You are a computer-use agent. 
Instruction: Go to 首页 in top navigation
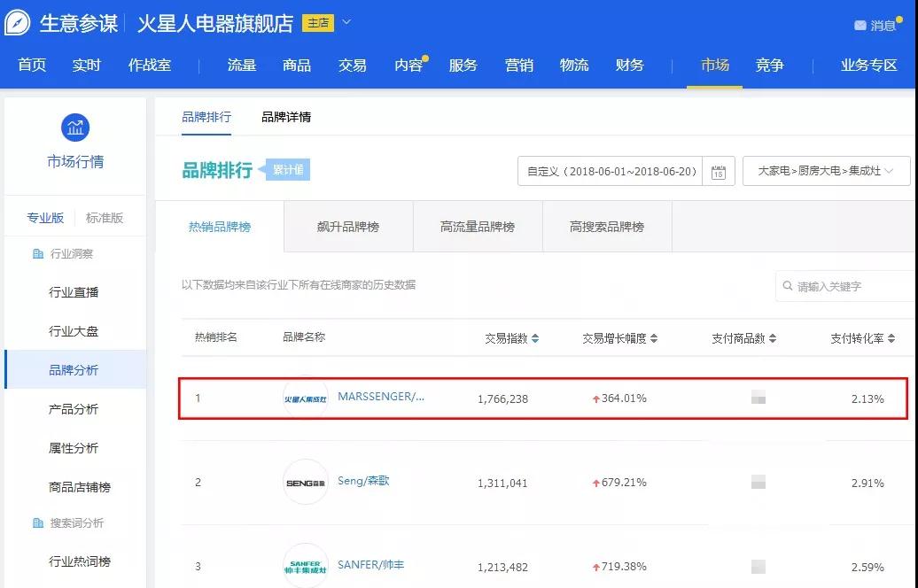click(x=32, y=65)
